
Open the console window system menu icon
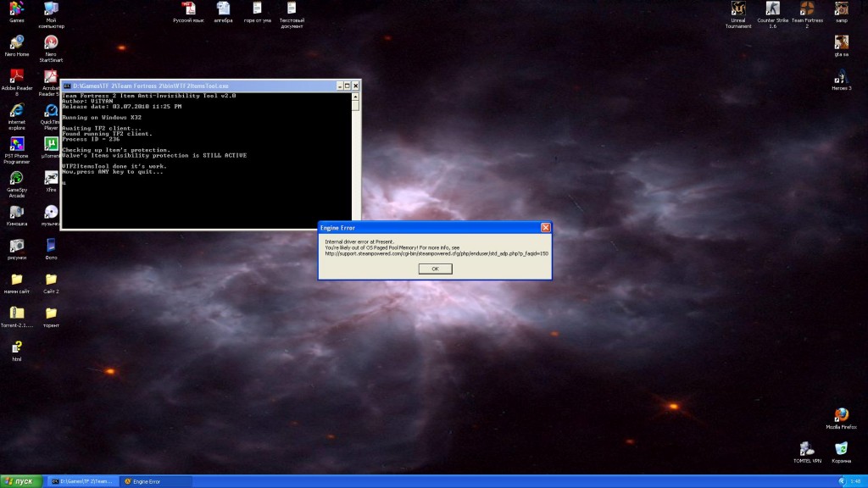(67, 86)
